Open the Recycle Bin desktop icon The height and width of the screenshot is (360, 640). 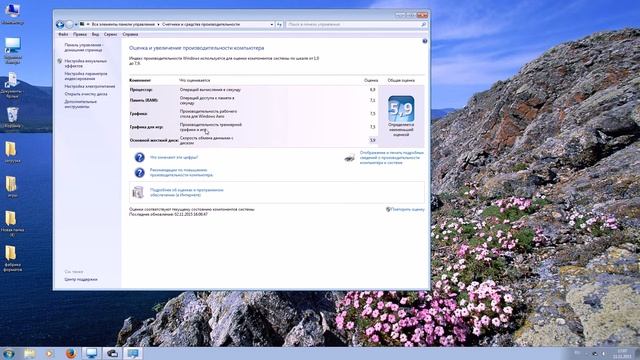(x=12, y=117)
